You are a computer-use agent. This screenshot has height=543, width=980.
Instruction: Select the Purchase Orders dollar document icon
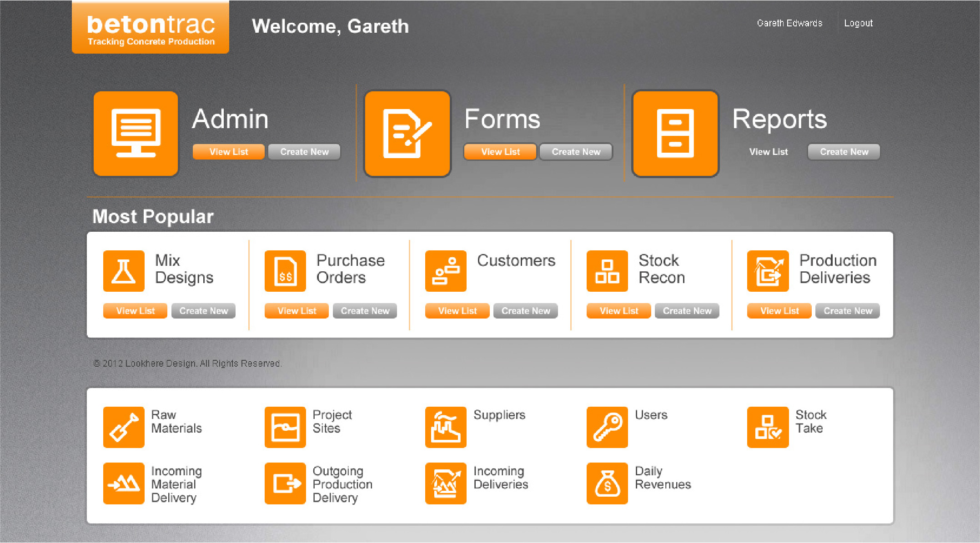[285, 271]
